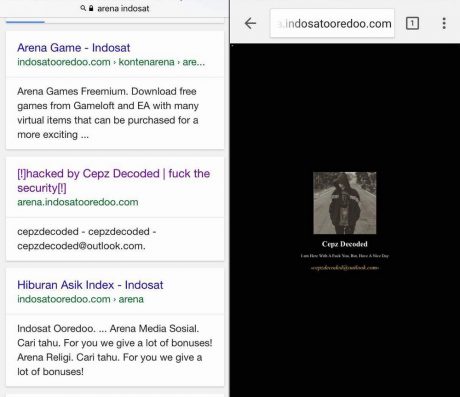The image size is (460, 397).
Task: Click the indosatooredoo.com › arena URL
Action: [80, 299]
